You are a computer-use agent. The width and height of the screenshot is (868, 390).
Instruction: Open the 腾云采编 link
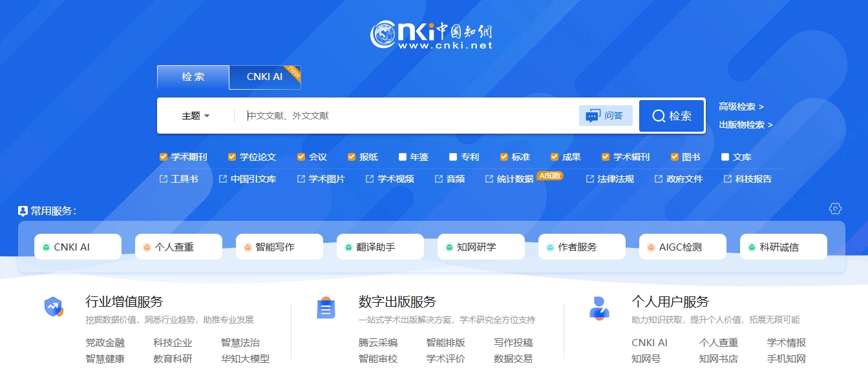pyautogui.click(x=378, y=343)
